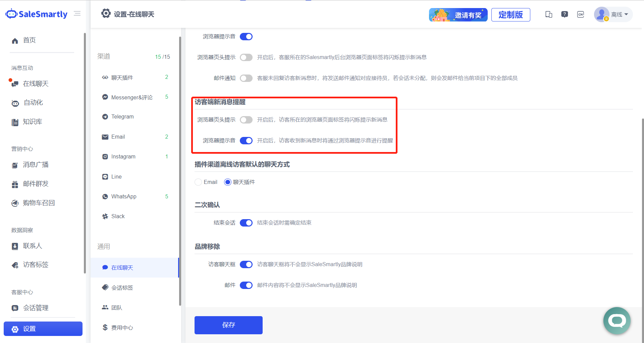Click the help question mark icon
This screenshot has width=644, height=343.
565,14
